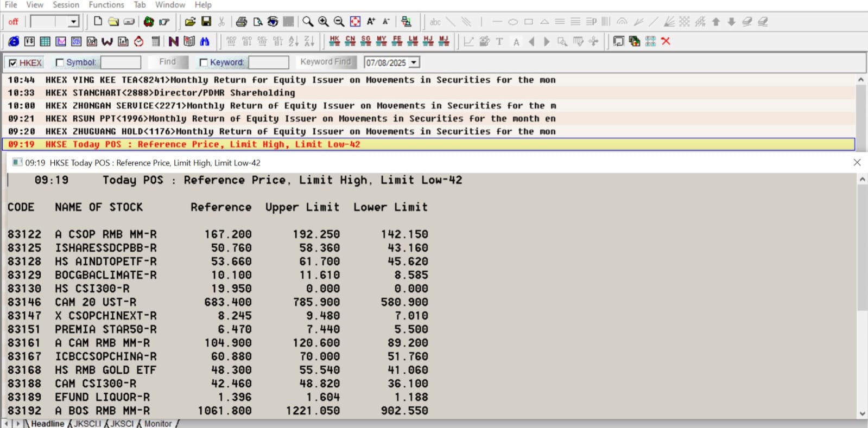Tick the Keyword checkbox
Screen dimensions: 868x428
click(x=204, y=63)
